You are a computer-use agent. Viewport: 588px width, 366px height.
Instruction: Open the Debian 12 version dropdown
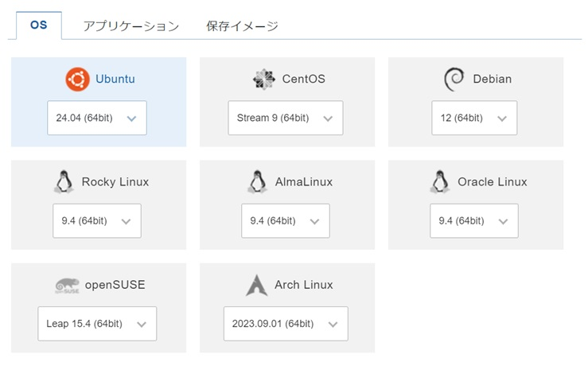tap(474, 118)
